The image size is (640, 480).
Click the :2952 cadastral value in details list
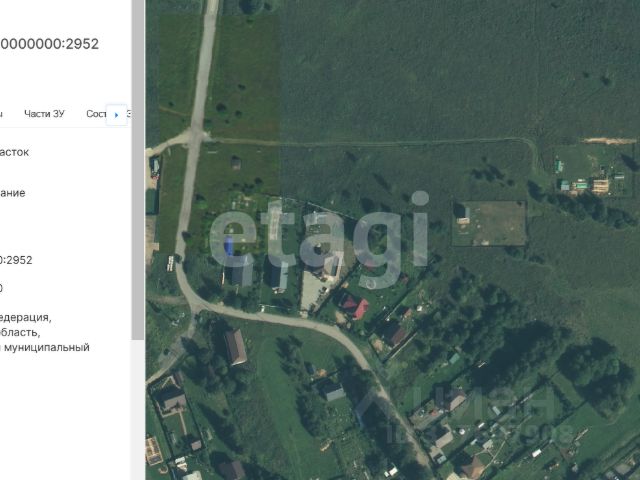(16, 260)
